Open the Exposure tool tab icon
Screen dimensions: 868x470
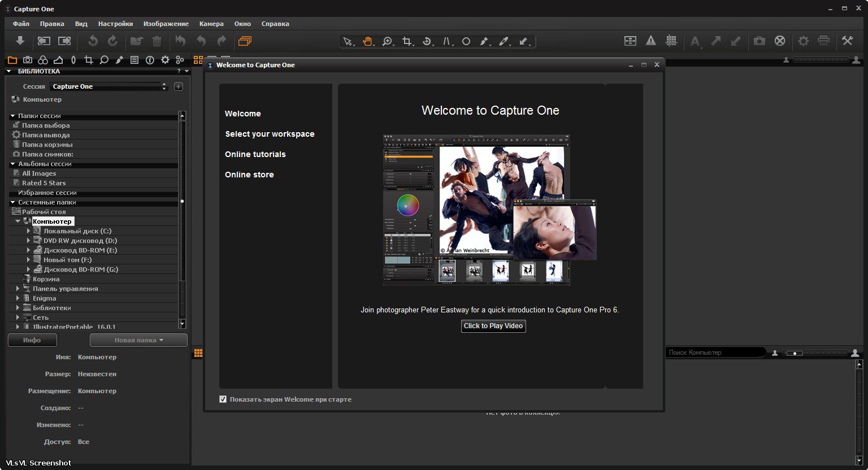click(x=58, y=60)
